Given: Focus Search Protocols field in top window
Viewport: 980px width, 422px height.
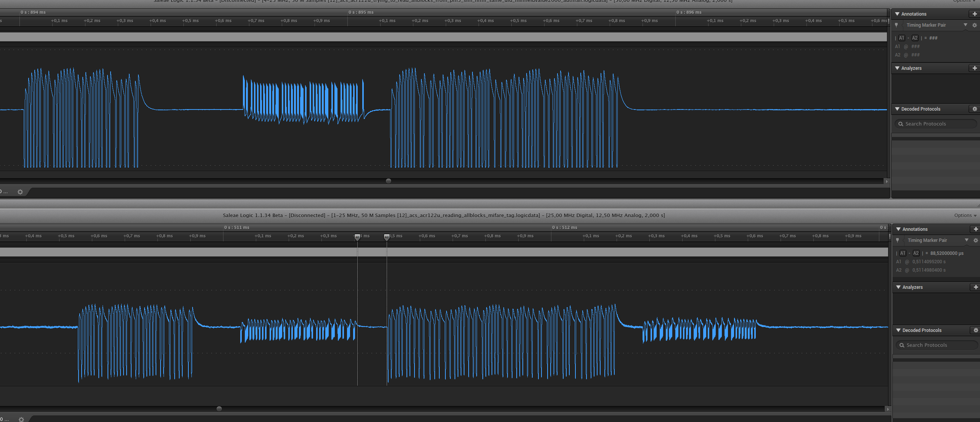Looking at the screenshot, I should point(935,124).
